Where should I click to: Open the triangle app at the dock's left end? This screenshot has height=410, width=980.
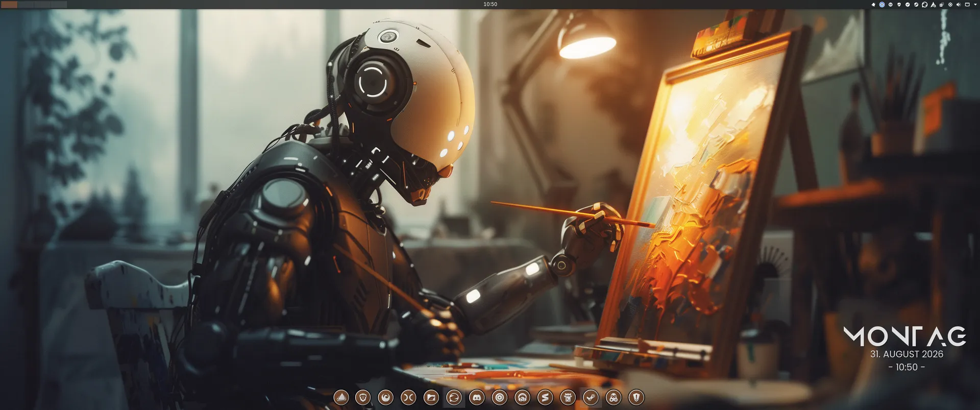341,397
